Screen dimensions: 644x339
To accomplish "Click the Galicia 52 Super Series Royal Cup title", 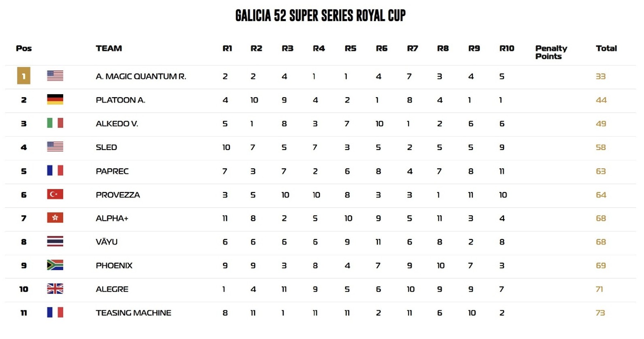I will [x=320, y=16].
